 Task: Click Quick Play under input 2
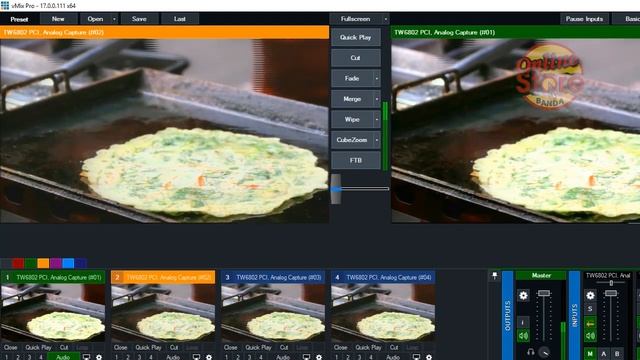149,347
